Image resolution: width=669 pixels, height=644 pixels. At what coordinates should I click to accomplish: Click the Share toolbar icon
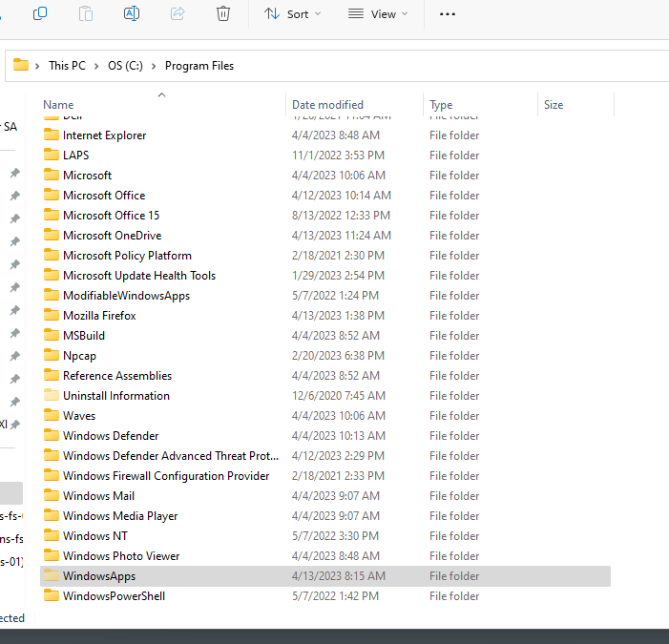178,13
